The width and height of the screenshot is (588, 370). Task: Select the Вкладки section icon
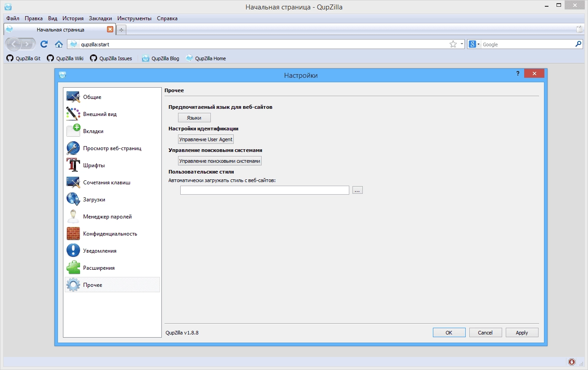(73, 131)
